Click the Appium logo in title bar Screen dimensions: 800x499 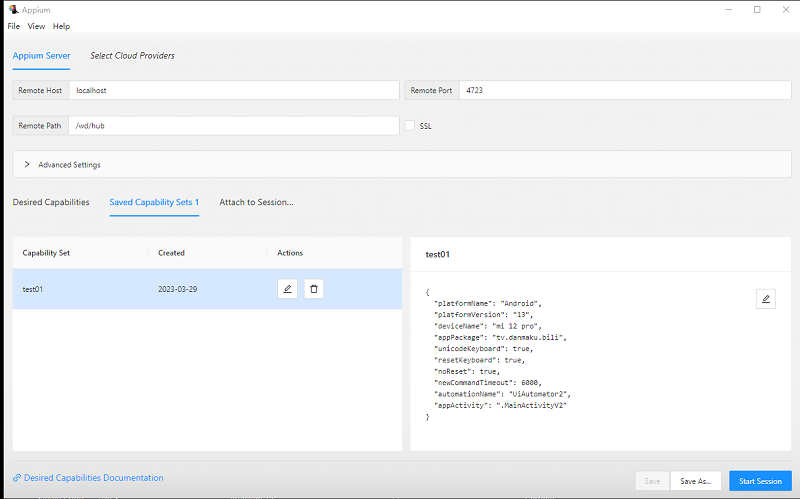13,10
